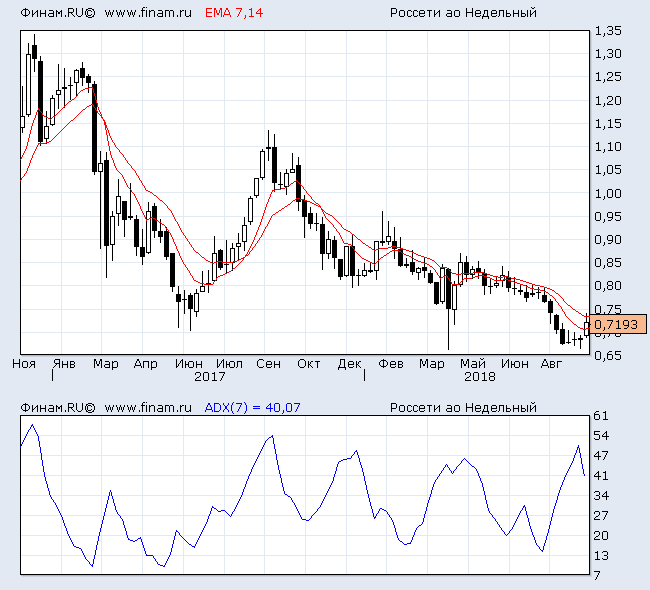
Task: Click the 1,35 price axis value
Action: pyautogui.click(x=608, y=31)
